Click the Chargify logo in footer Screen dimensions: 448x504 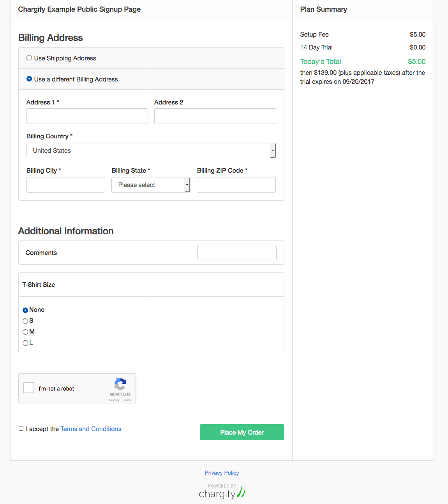point(222,492)
